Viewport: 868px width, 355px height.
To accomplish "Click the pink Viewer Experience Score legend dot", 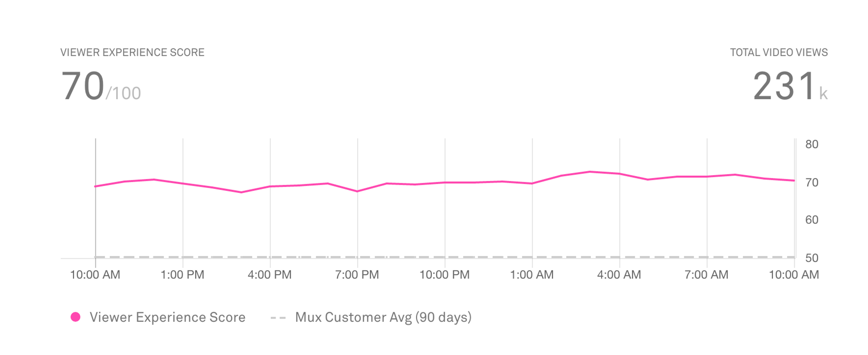I will coord(75,317).
